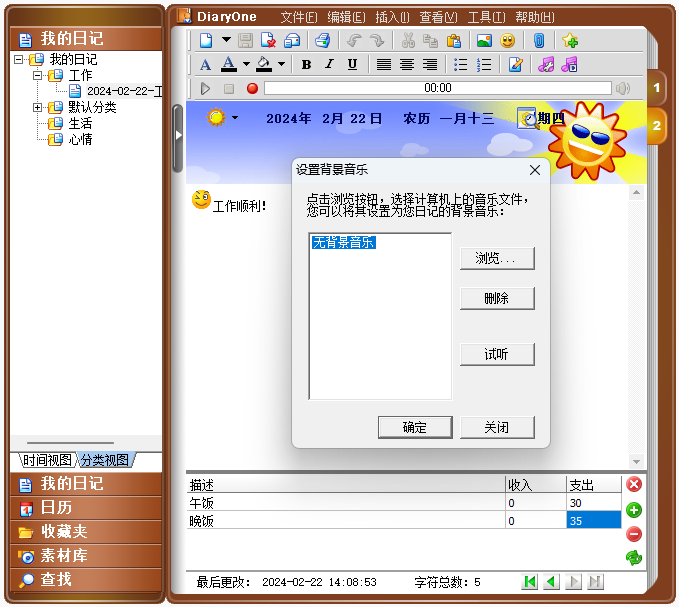Open the font settings A icon

(205, 65)
